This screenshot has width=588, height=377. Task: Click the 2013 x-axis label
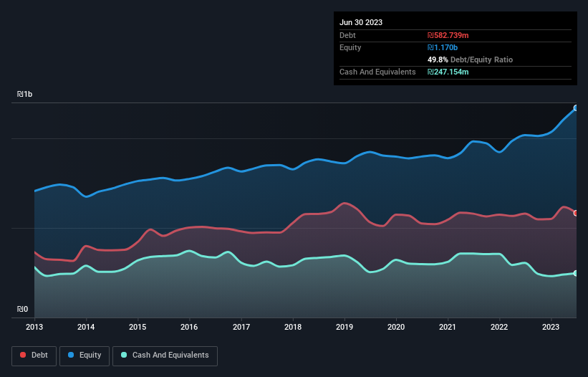point(34,327)
